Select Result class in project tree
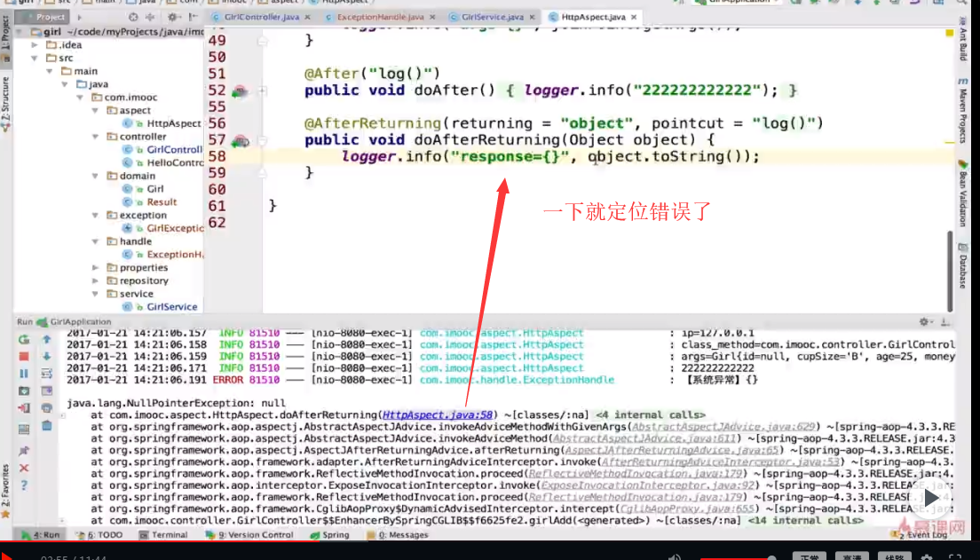Viewport: 980px width, 560px height. click(x=162, y=201)
